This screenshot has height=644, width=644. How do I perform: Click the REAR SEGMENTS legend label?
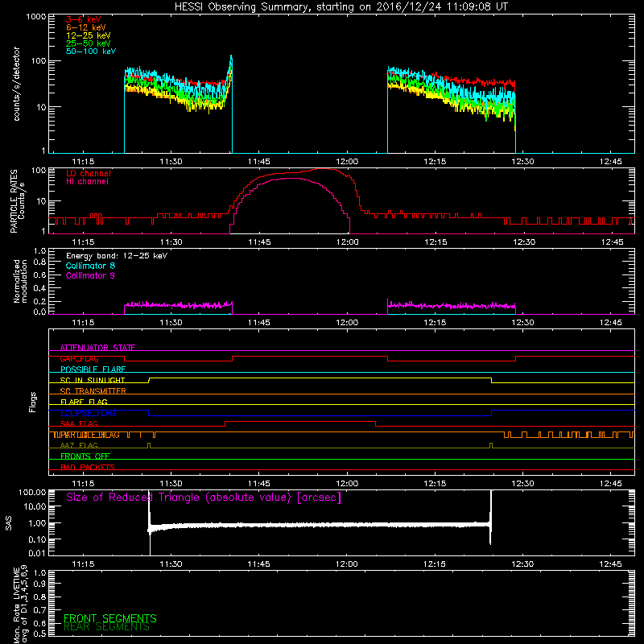[106, 627]
